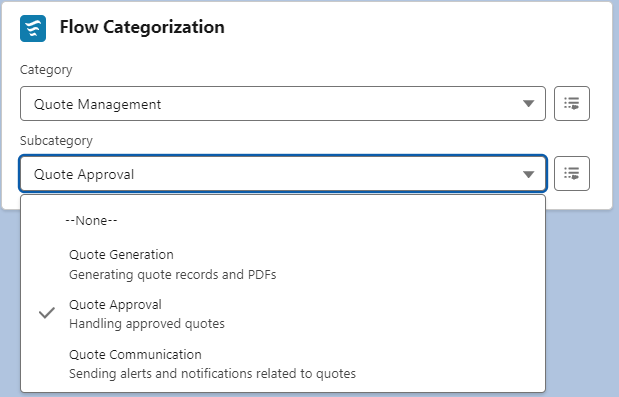This screenshot has width=619, height=397.
Task: Select the --None-- subcategory option
Action: pos(283,220)
